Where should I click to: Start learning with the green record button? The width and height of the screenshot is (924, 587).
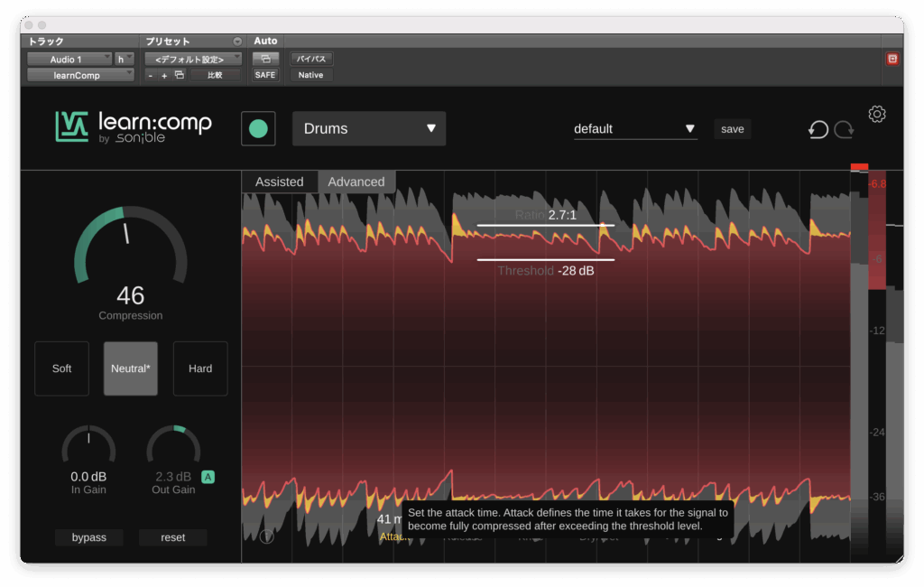258,128
